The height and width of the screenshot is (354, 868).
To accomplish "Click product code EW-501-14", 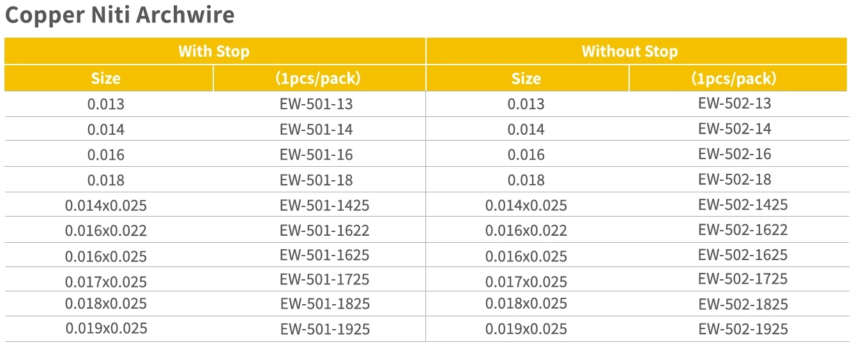I will [x=316, y=130].
